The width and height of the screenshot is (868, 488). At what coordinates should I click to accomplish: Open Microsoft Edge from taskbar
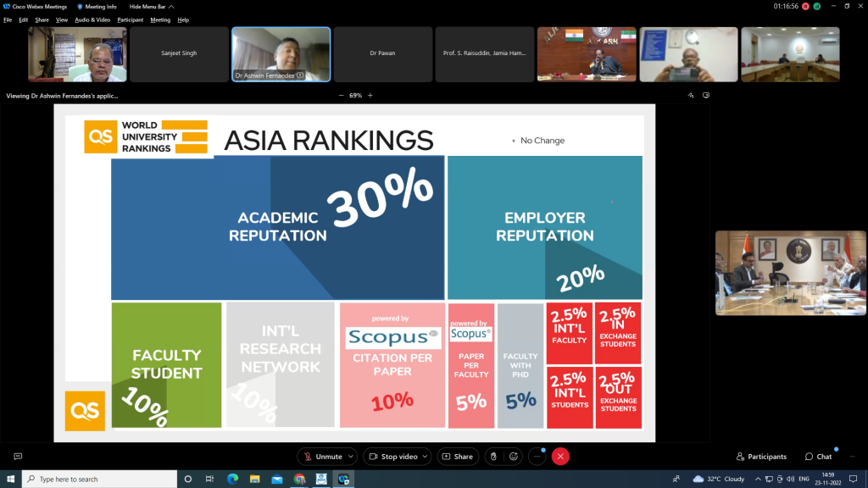pyautogui.click(x=232, y=480)
